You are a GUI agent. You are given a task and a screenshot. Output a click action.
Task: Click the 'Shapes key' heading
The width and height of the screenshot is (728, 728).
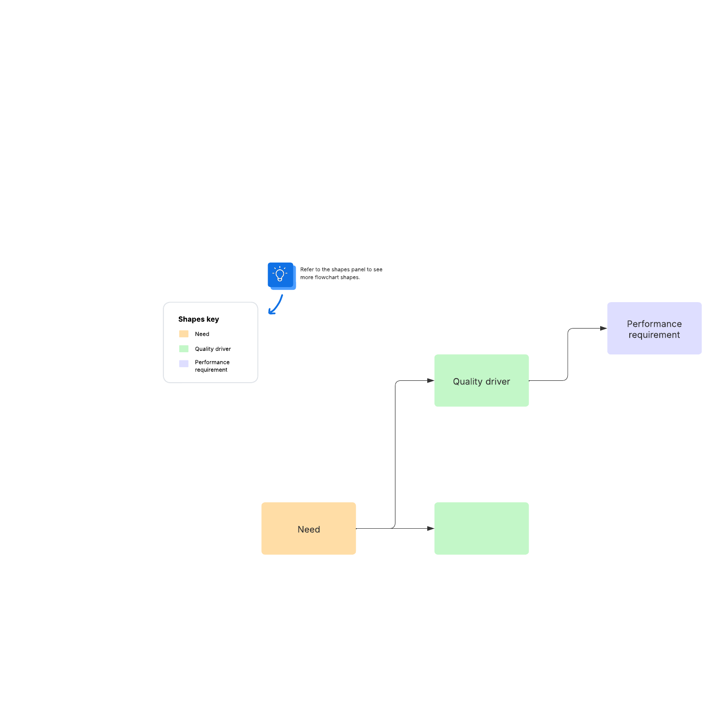tap(198, 319)
